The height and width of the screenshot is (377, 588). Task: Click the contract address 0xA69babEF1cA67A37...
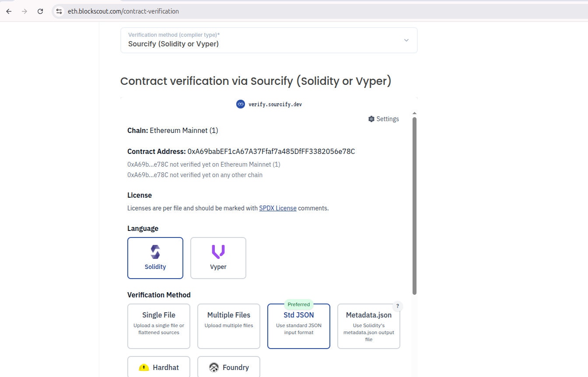[271, 151]
